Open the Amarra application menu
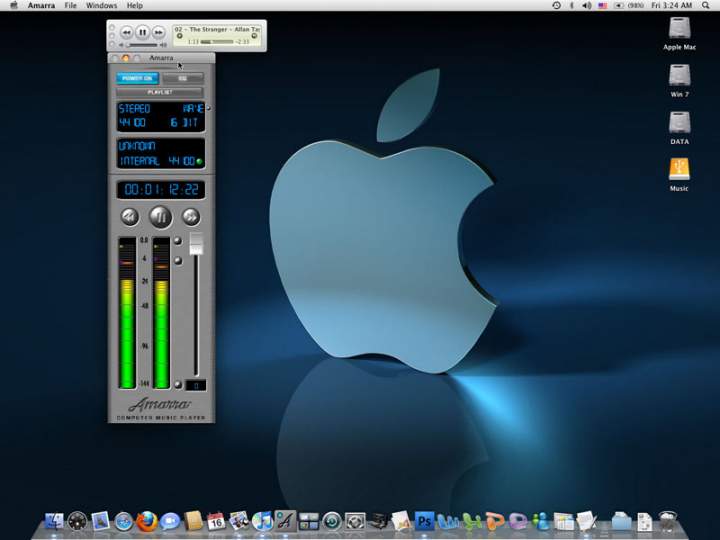Screen dimensions: 720x540 pos(41,6)
